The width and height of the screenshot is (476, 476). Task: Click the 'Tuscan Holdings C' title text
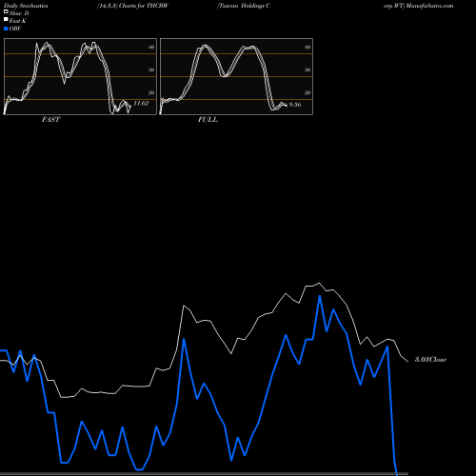pyautogui.click(x=244, y=6)
